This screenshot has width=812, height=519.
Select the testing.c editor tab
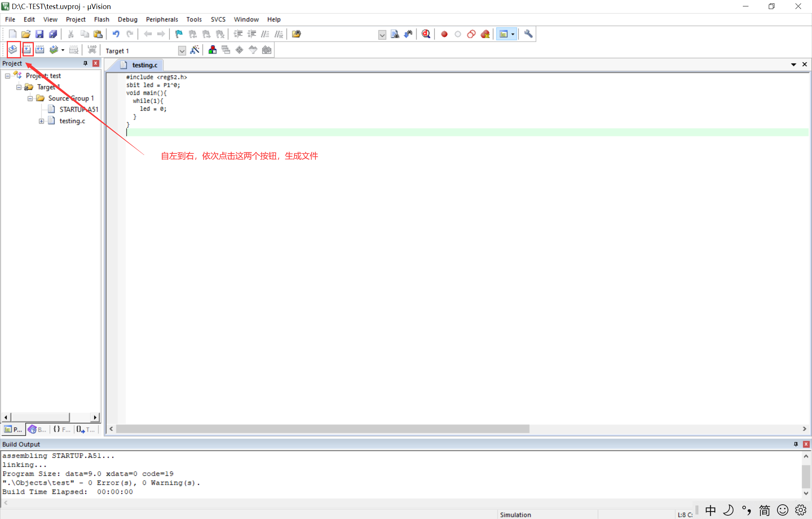(144, 65)
